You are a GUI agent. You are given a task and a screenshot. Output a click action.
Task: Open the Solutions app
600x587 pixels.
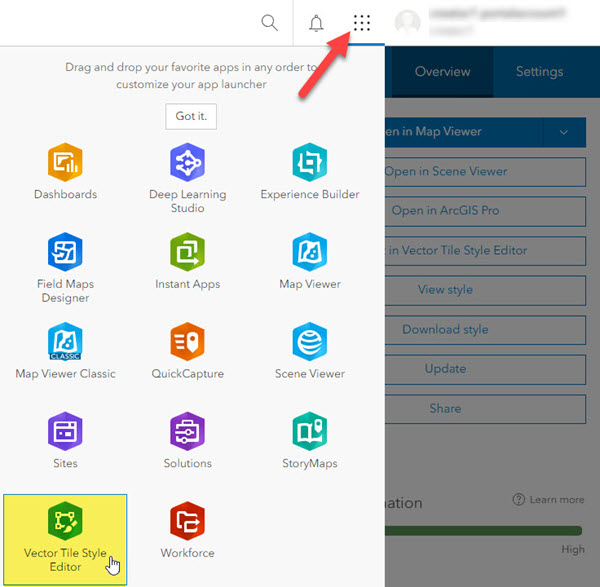pos(188,432)
